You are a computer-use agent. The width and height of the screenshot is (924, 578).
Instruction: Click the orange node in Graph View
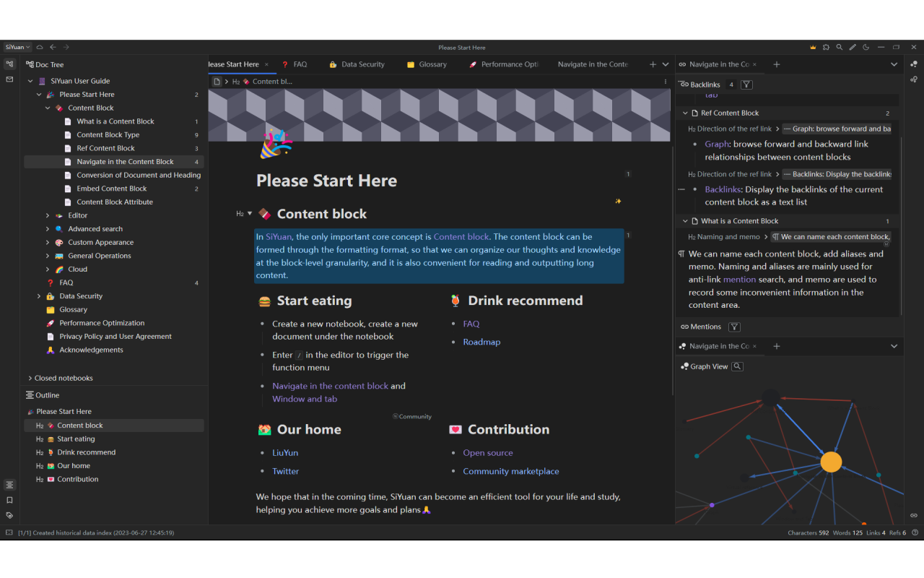coord(831,462)
